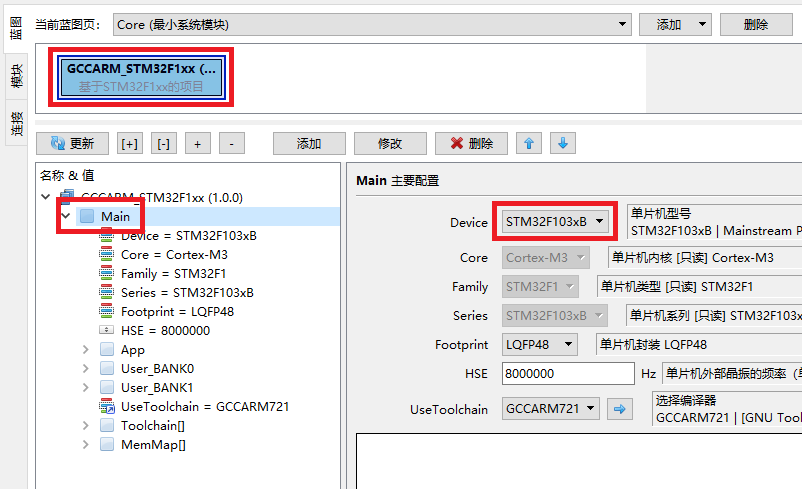Expand the App tree node
The image size is (802, 489).
(x=85, y=350)
